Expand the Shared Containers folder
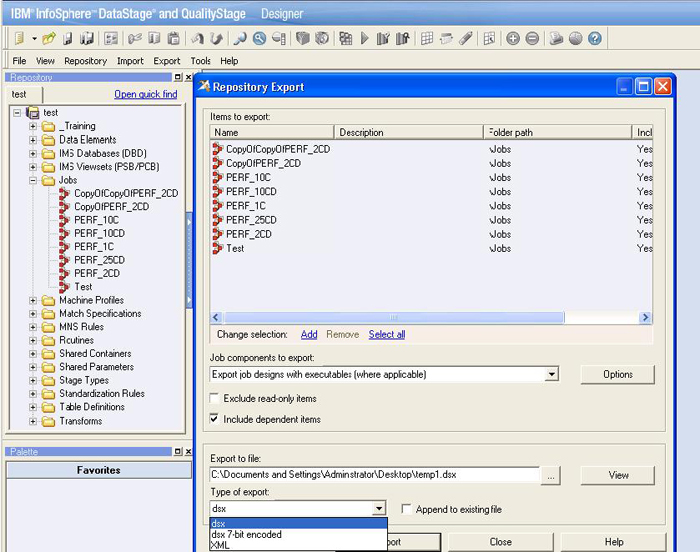Viewport: 700px width, 552px height. [x=33, y=354]
